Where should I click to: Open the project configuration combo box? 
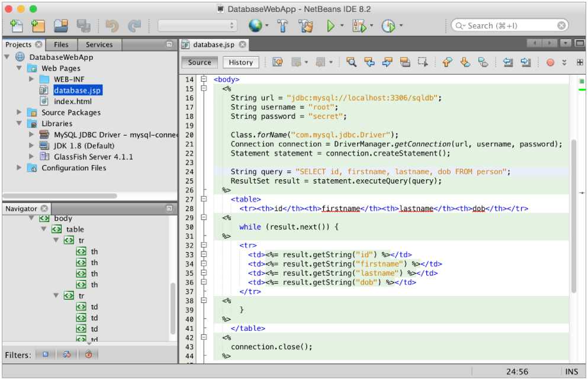tap(197, 26)
